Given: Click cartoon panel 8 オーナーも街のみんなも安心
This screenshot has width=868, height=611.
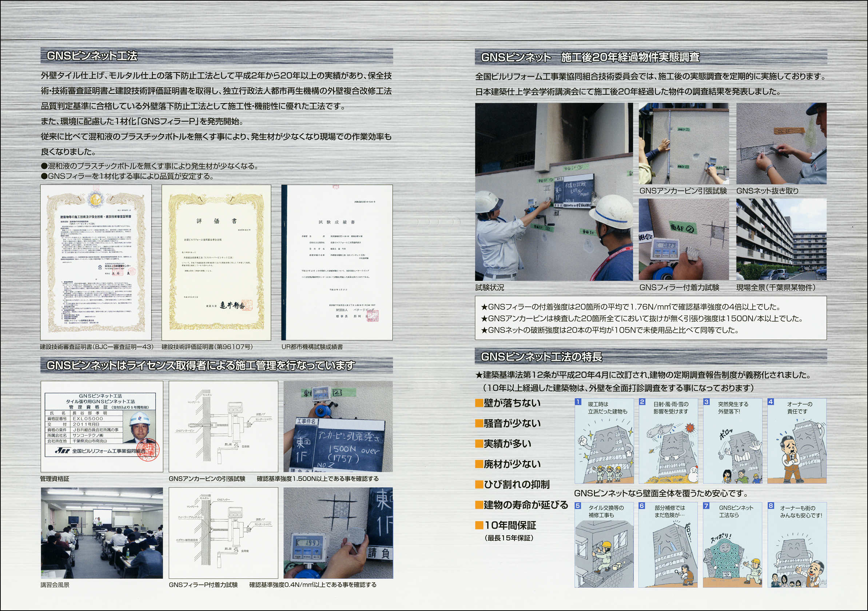Looking at the screenshot, I should click(797, 544).
